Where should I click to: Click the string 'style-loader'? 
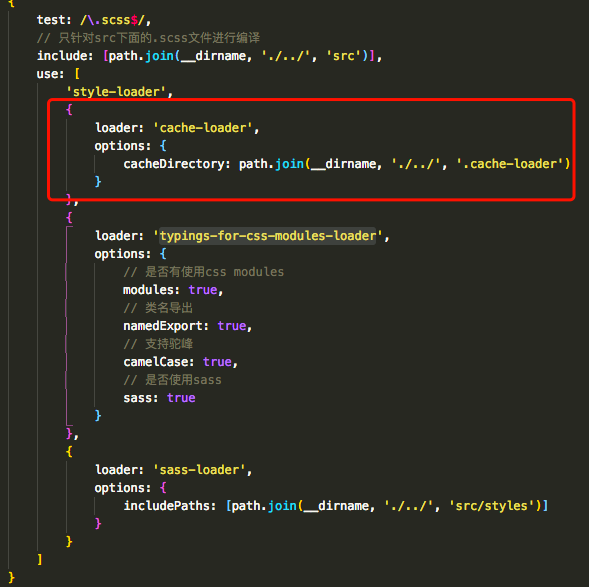pos(116,92)
